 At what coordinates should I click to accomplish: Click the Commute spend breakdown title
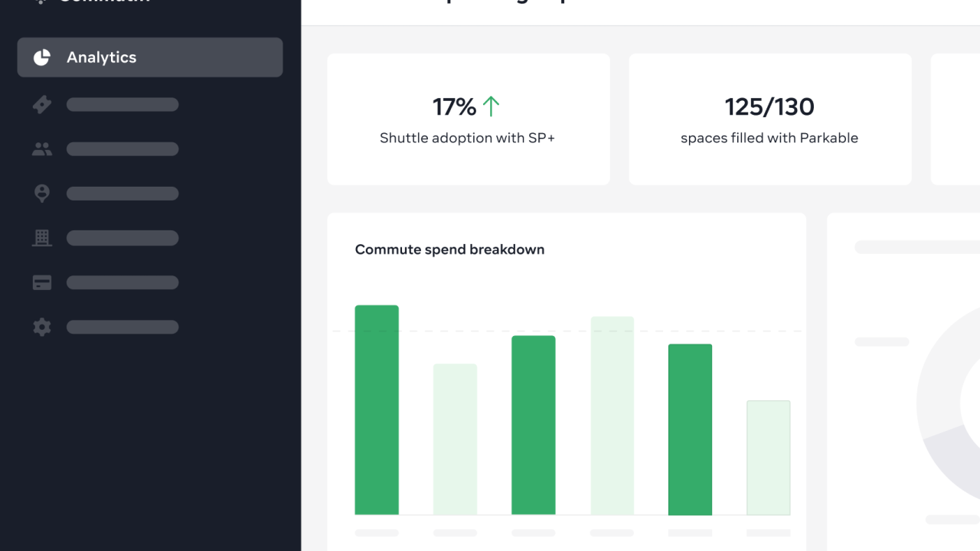(449, 249)
